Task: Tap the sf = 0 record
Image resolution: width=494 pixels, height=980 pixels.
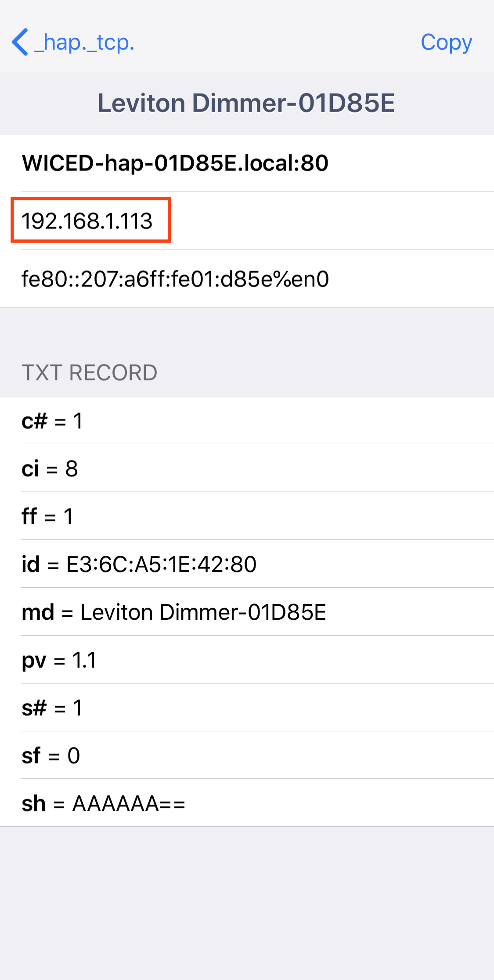Action: [50, 756]
